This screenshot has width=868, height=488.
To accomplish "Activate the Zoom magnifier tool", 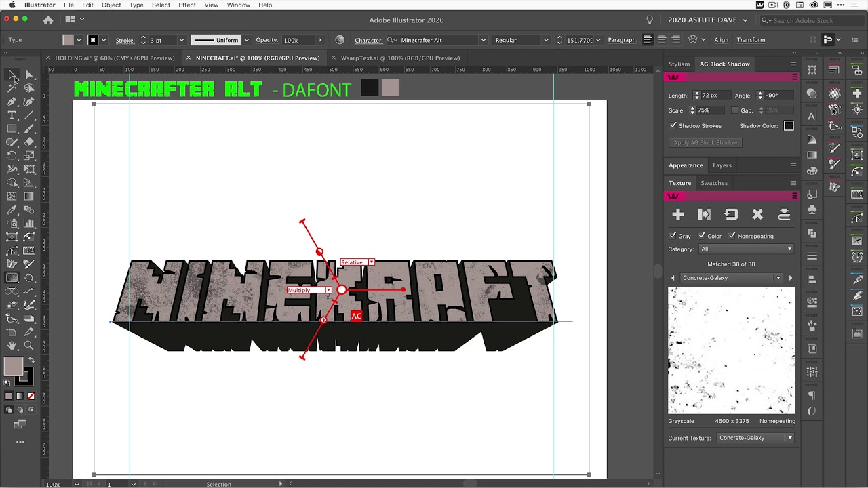I will (29, 346).
